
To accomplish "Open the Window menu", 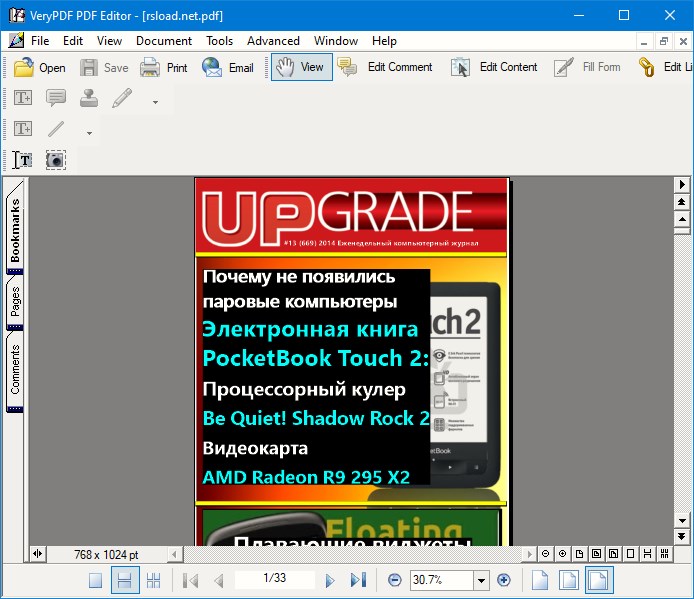I will tap(336, 41).
